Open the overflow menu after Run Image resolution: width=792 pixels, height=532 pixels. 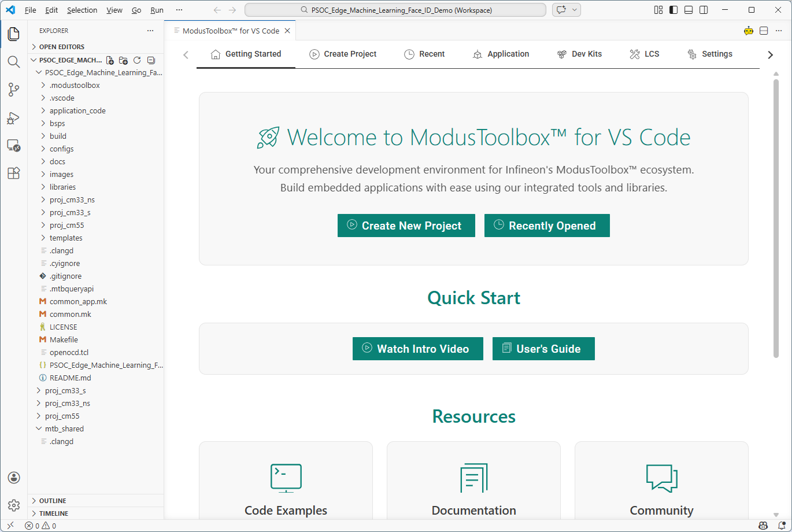click(179, 10)
